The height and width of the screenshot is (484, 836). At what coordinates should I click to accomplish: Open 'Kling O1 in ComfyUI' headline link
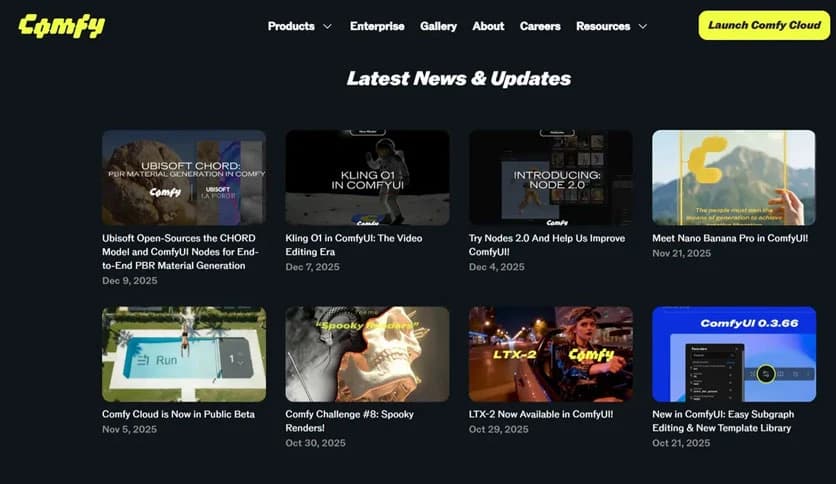353,245
